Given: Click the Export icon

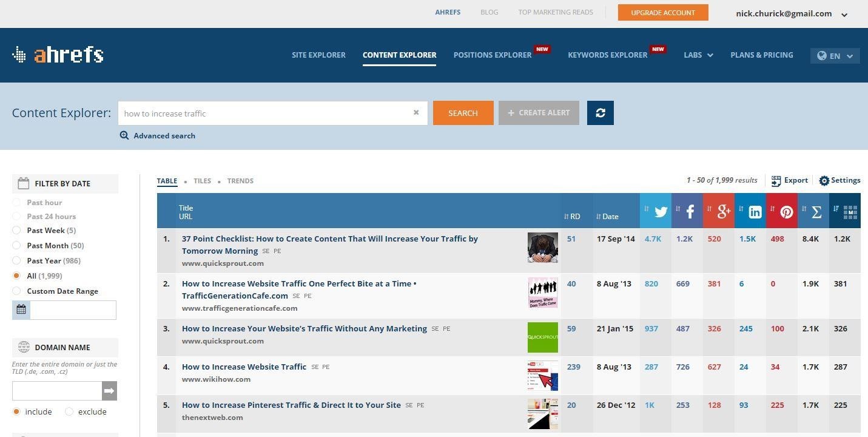Looking at the screenshot, I should click(x=776, y=181).
